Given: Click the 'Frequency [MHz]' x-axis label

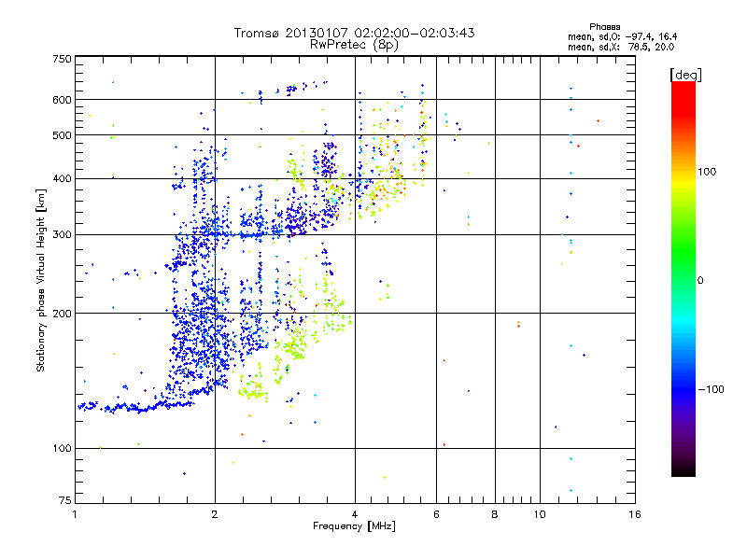Looking at the screenshot, I should (x=354, y=526).
